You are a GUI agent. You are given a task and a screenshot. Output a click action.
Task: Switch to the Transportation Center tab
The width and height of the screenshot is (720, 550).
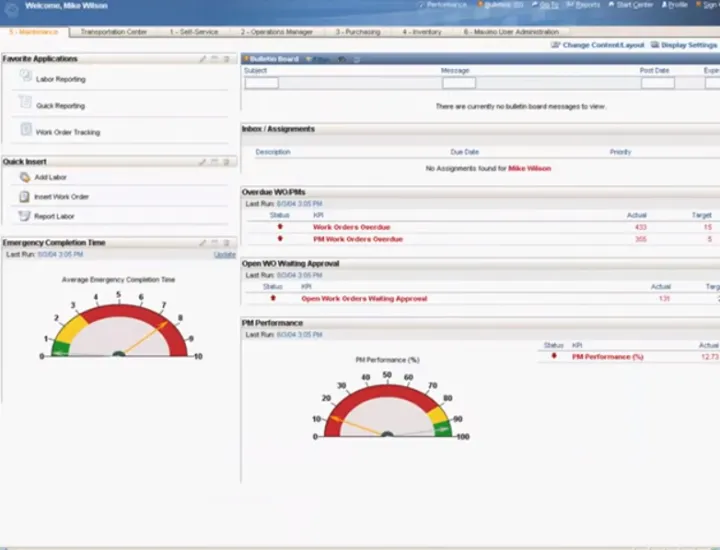click(114, 32)
